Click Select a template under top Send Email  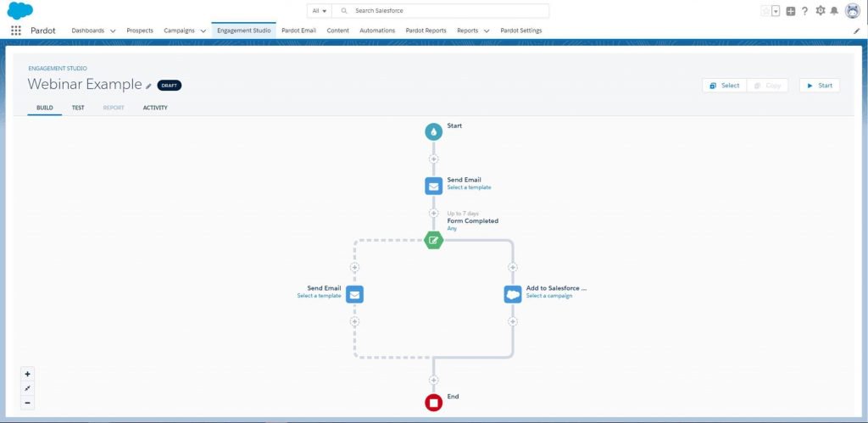point(469,187)
